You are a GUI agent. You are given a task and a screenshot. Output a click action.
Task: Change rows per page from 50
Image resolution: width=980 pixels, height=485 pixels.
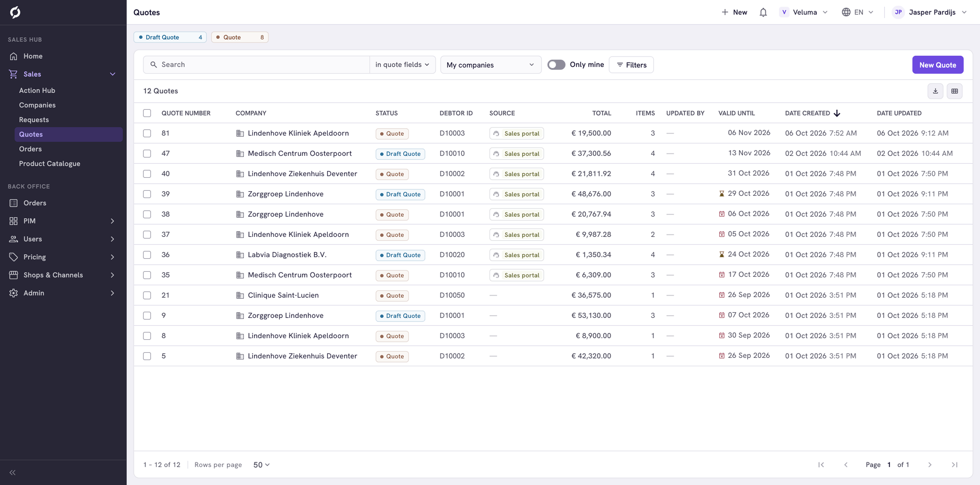[261, 465]
